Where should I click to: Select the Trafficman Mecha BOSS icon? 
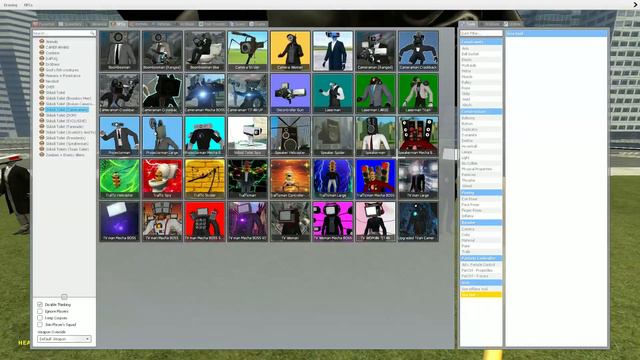click(x=376, y=179)
